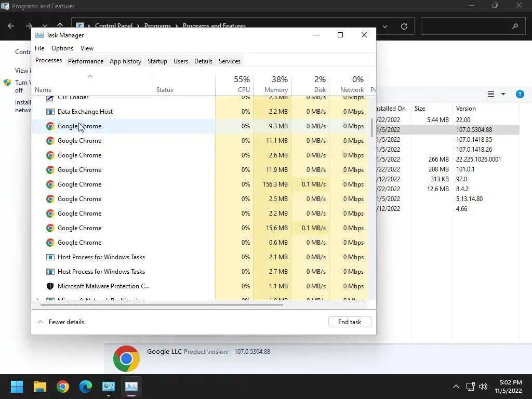Click the Status column header

(x=184, y=85)
